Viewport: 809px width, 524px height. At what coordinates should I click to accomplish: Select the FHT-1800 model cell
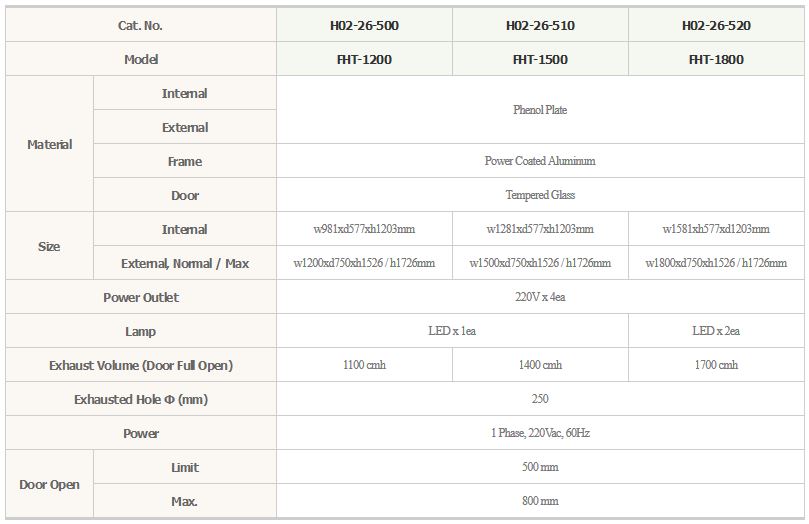pos(716,59)
